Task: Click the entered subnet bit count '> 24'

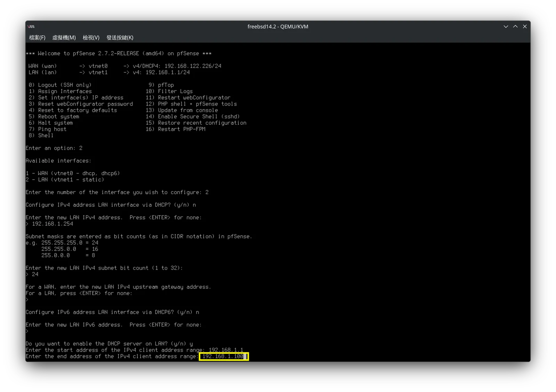Action: pos(32,274)
